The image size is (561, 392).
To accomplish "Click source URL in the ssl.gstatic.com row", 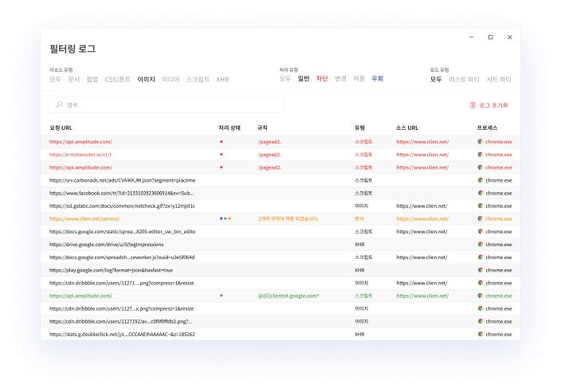I will pyautogui.click(x=422, y=206).
